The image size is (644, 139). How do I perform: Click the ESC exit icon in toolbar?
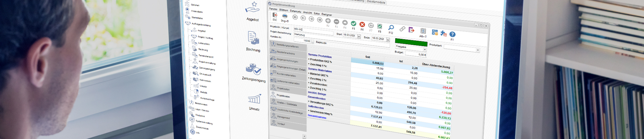coord(275,15)
